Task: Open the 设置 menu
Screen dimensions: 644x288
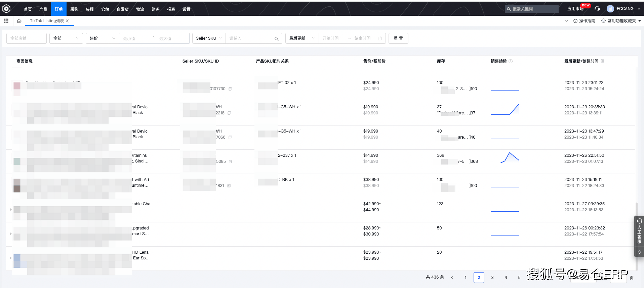Action: pos(187,9)
